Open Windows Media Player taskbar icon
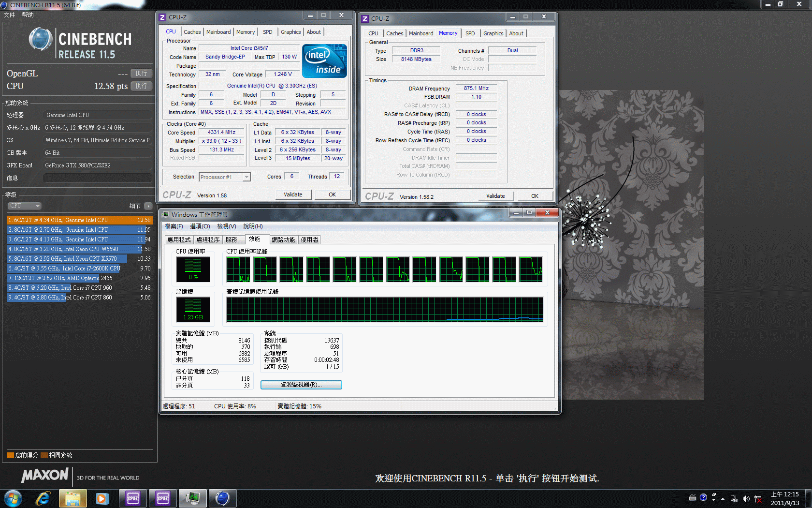812x508 pixels. click(x=102, y=498)
